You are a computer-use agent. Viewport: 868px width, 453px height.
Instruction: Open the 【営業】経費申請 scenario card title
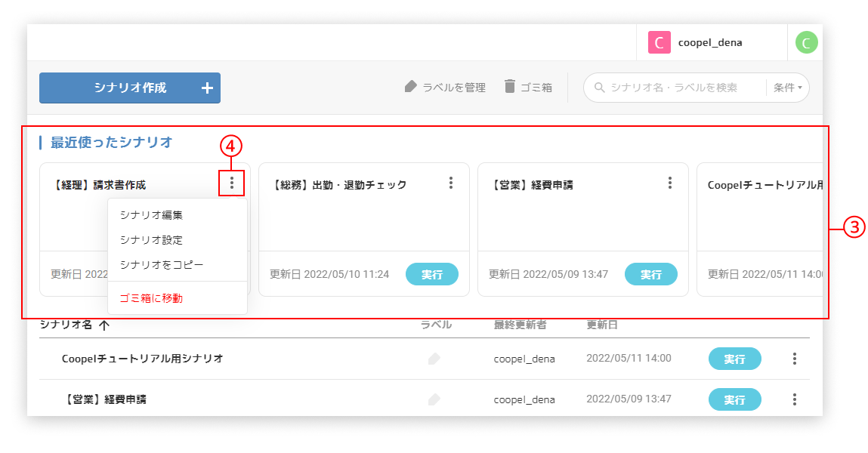point(531,185)
